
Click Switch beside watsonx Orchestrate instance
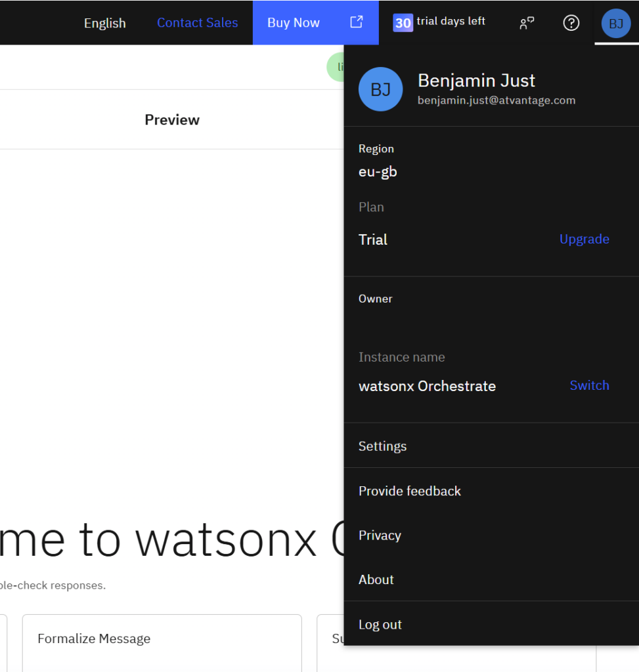(589, 386)
